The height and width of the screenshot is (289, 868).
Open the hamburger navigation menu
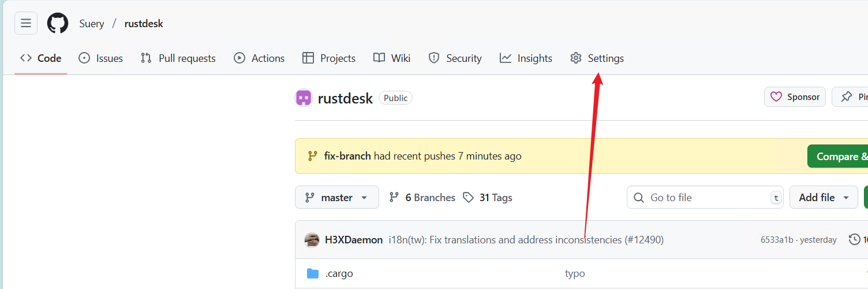coord(26,23)
